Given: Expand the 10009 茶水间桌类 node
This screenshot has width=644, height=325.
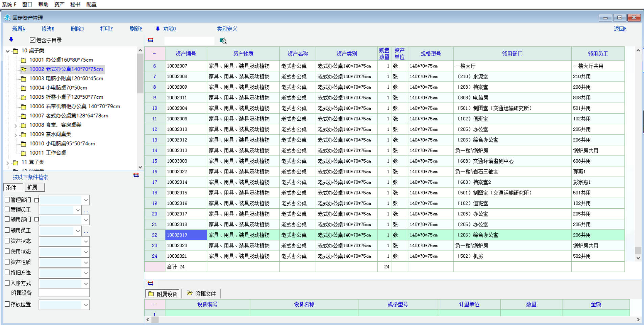Looking at the screenshot, I should [16, 135].
